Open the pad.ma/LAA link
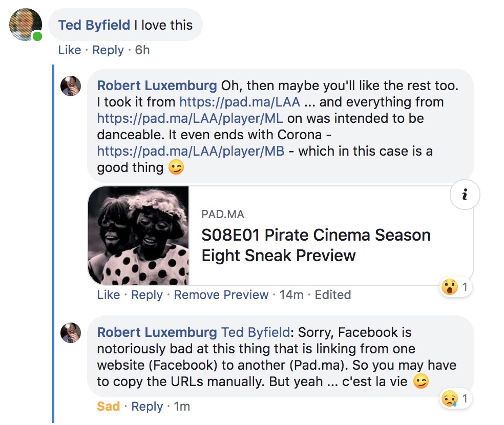This screenshot has width=504, height=425. tap(239, 102)
